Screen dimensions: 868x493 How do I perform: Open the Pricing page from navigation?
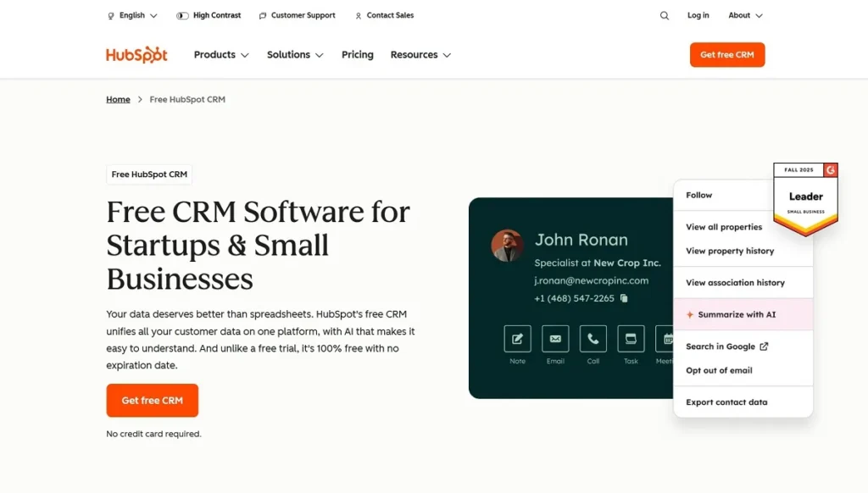(x=357, y=54)
